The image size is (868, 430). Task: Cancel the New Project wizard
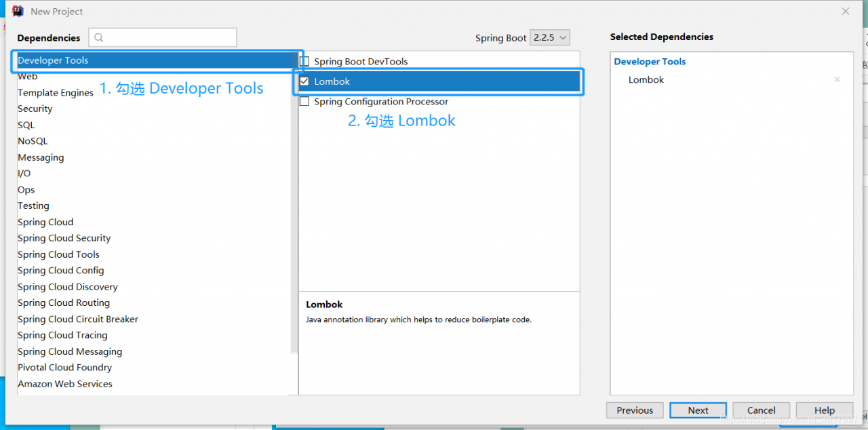pos(762,410)
